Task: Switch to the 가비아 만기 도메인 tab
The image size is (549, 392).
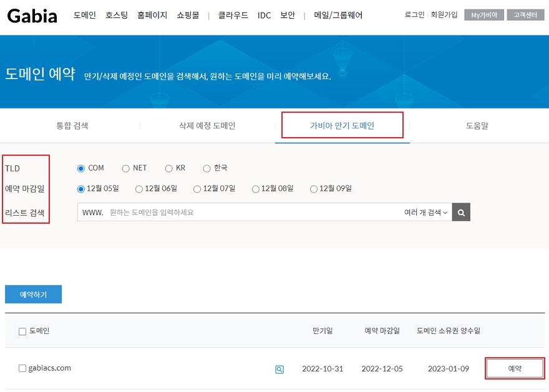Action: click(343, 125)
